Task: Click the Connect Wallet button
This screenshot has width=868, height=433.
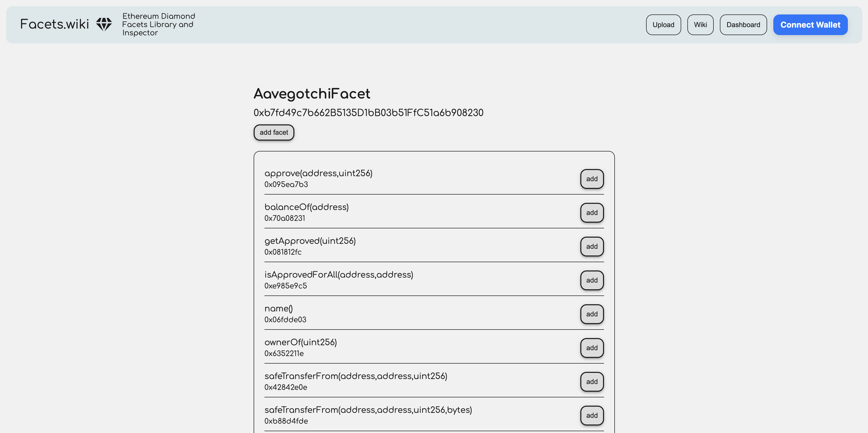Action: pyautogui.click(x=810, y=24)
